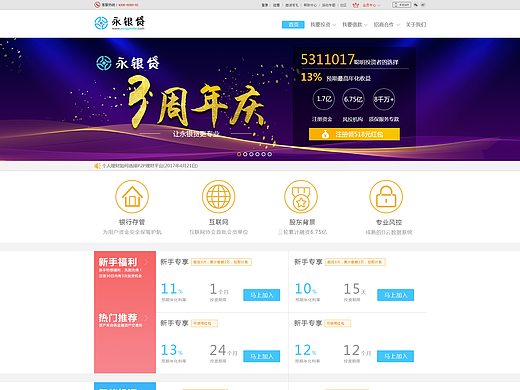Click 马上加入 for the 11% one-month product
Screen dimensions: 520x390
click(x=262, y=295)
